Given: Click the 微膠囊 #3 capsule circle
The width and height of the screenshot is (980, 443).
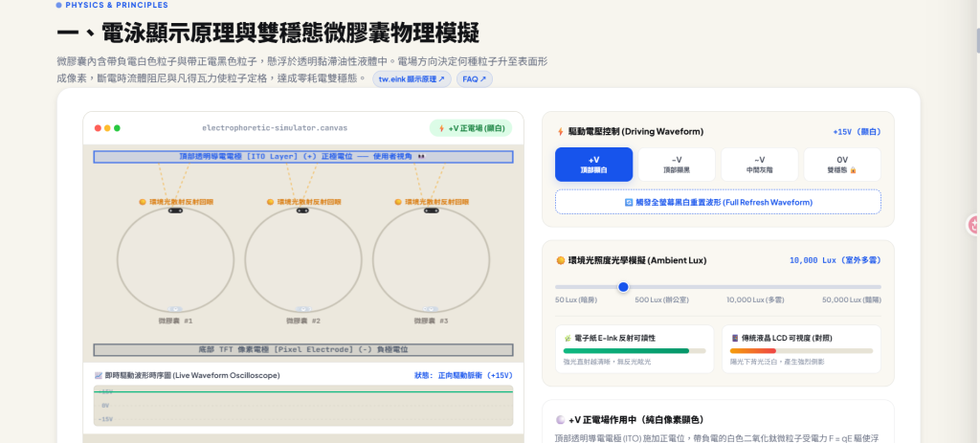Looking at the screenshot, I should 432,259.
